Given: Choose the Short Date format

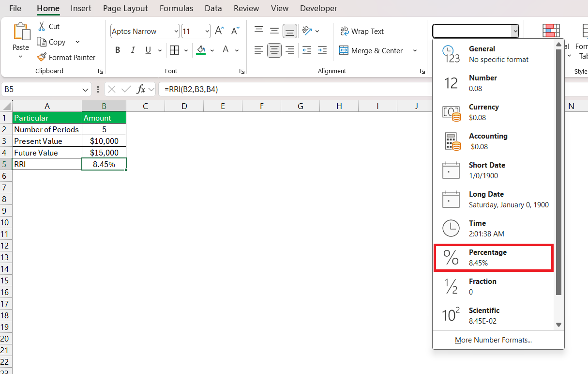Looking at the screenshot, I should tap(494, 171).
